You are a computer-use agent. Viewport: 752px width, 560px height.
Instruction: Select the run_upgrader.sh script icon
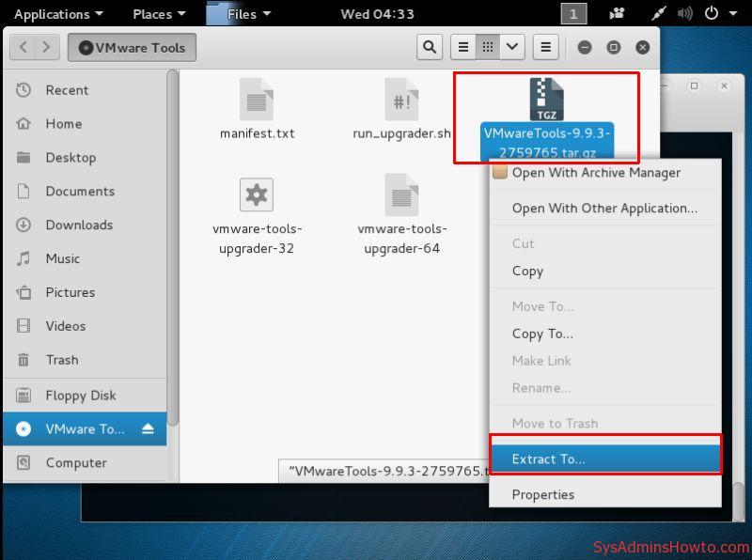click(x=402, y=100)
